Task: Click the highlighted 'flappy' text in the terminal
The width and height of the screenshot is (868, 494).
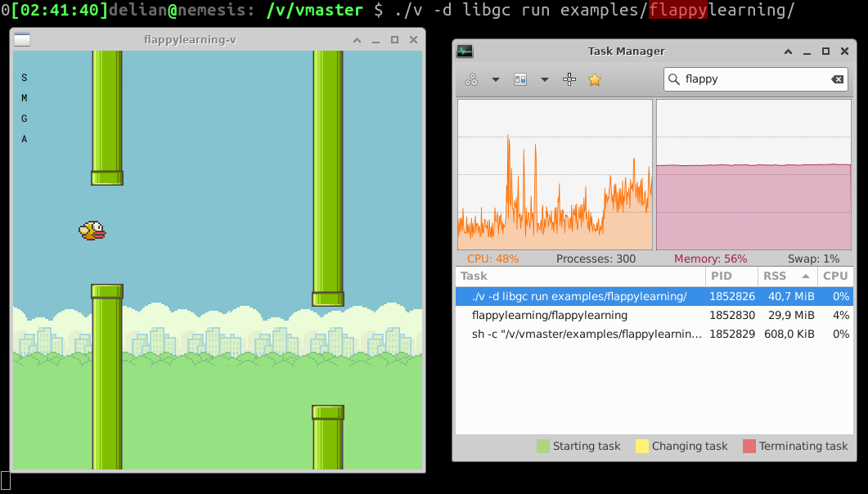Action: coord(678,10)
